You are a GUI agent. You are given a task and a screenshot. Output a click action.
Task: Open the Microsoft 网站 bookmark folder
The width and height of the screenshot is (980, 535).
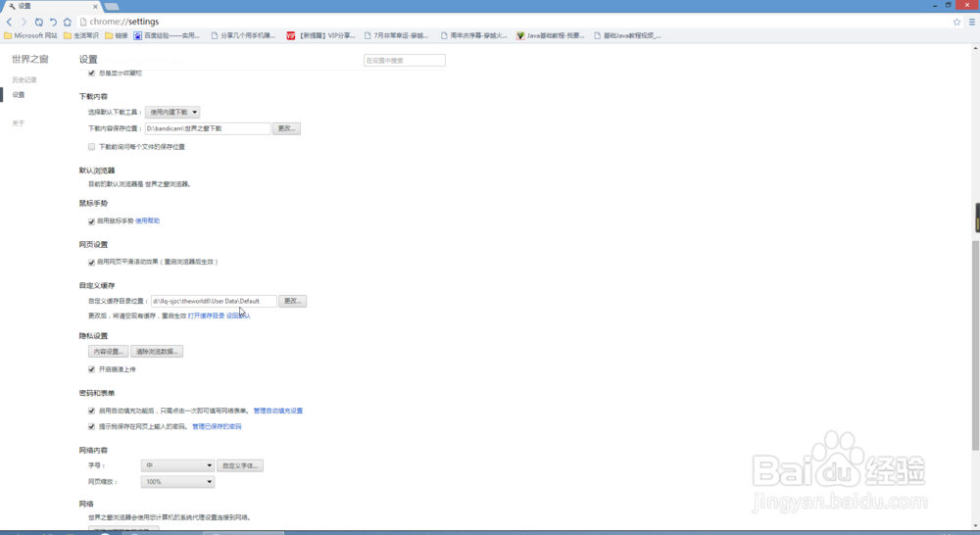tap(30, 35)
